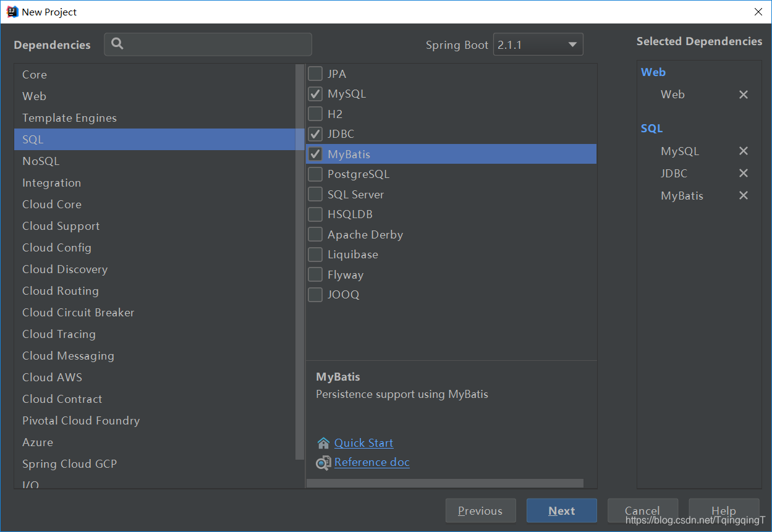The width and height of the screenshot is (772, 532).
Task: Tick the SQL Server checkbox
Action: [x=315, y=194]
